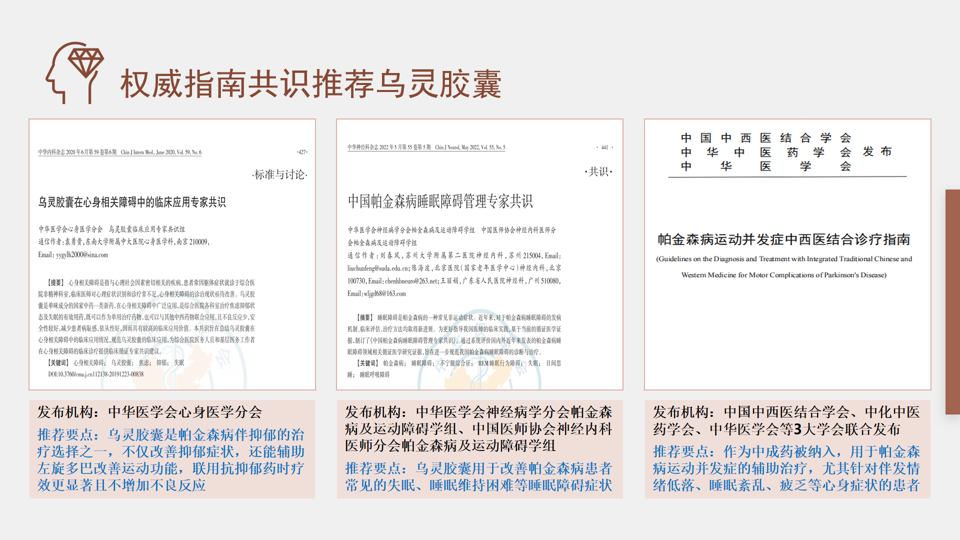Click the brown vertical bar at right edge
This screenshot has height=540, width=960.
[x=953, y=301]
